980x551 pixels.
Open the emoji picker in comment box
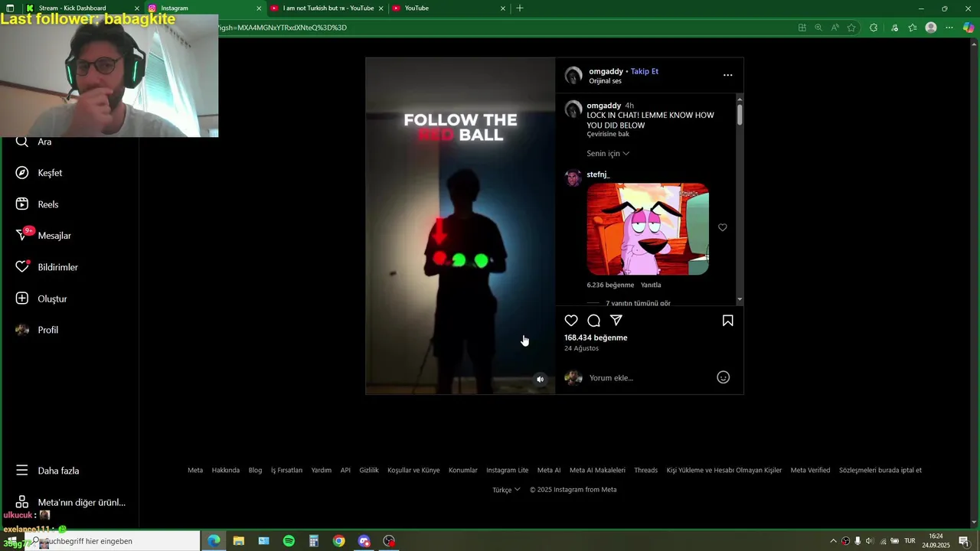(723, 377)
